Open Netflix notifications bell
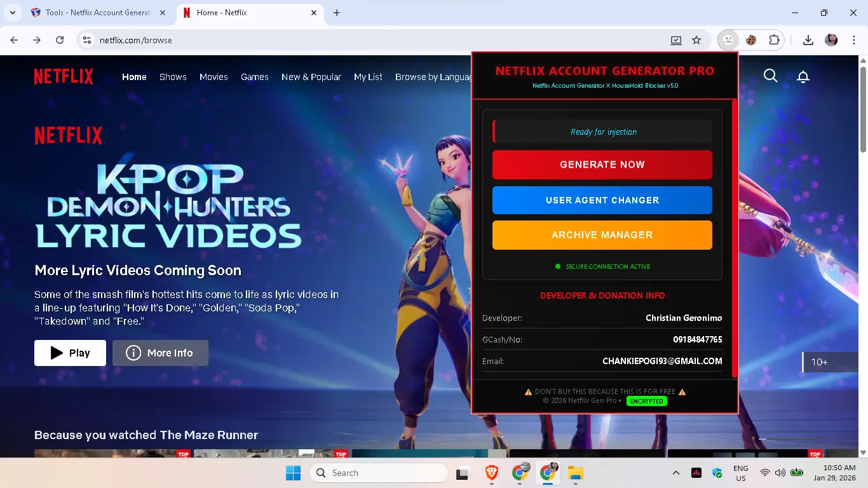 click(x=803, y=77)
